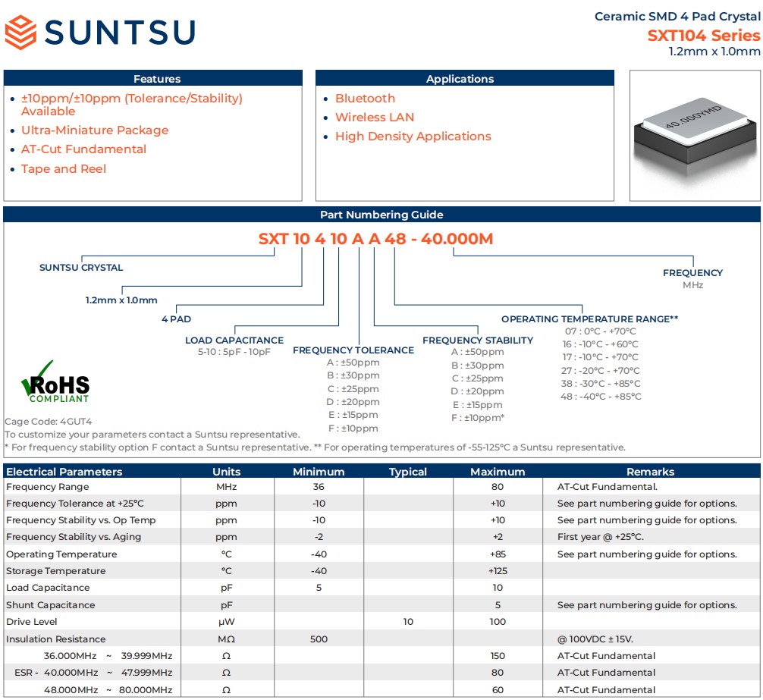Click temperature option 07 : 0°C - +70°C

pyautogui.click(x=601, y=331)
